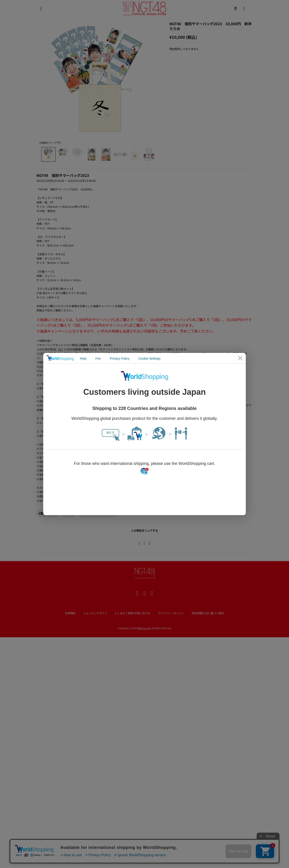Click the large WorldShopping logo in popup

pos(144,376)
